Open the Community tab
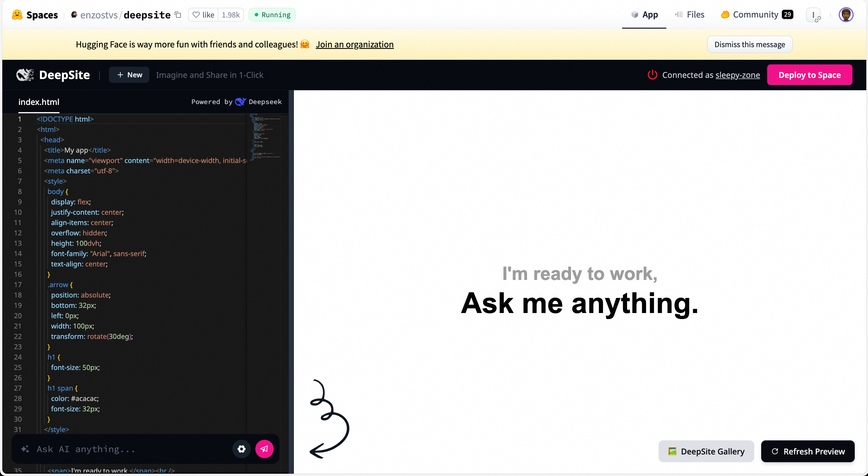This screenshot has width=868, height=476. click(757, 14)
